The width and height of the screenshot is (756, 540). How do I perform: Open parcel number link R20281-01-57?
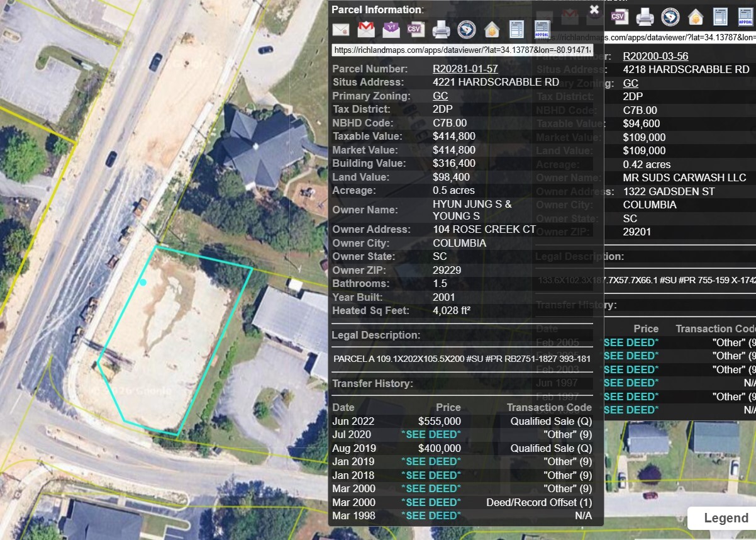tap(465, 69)
